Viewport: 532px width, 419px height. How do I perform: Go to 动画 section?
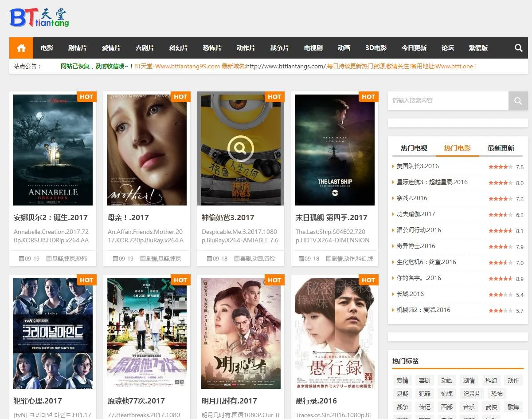(x=344, y=48)
